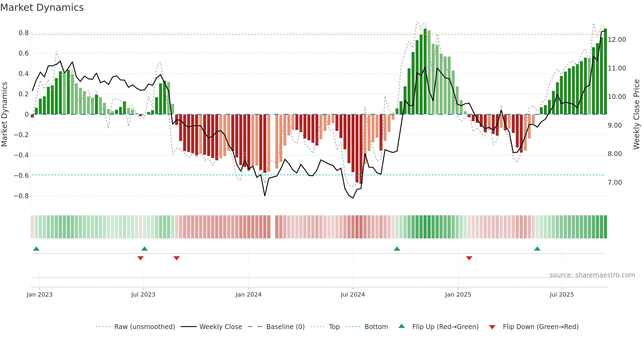644x362 pixels.
Task: Click the Jan 2024 x-axis label
Action: tap(248, 294)
